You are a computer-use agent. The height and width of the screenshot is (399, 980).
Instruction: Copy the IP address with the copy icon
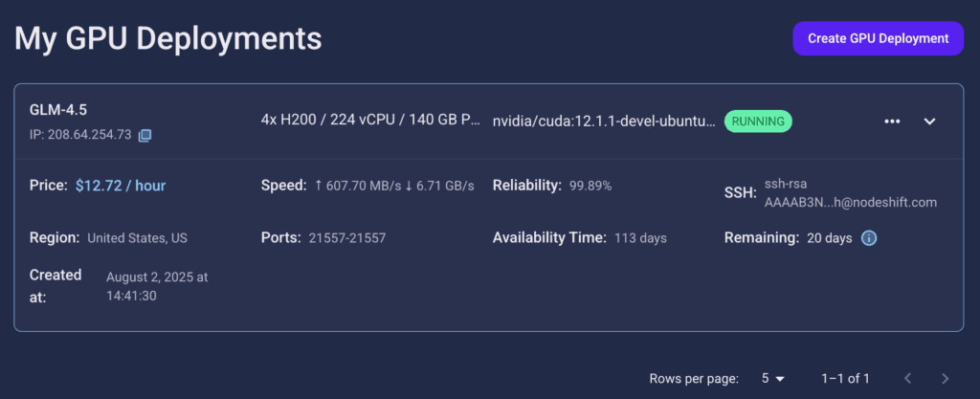click(x=145, y=135)
